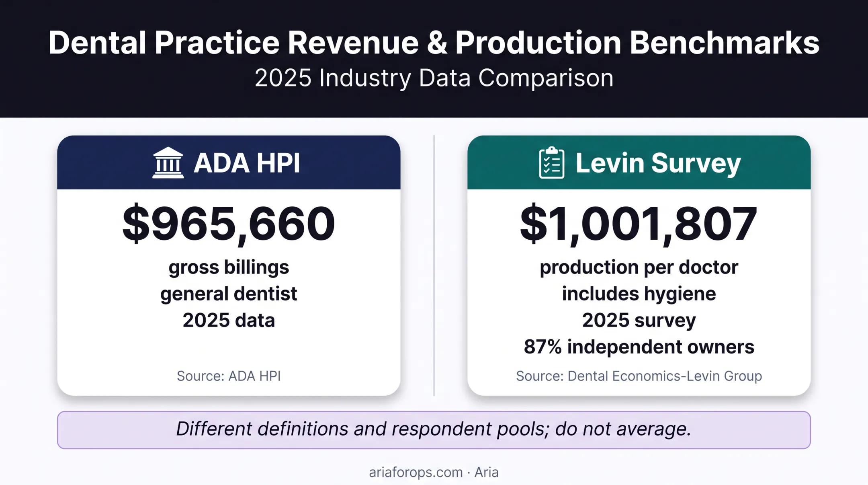
Task: Click the 'do not average' disclaimer banner
Action: point(434,430)
